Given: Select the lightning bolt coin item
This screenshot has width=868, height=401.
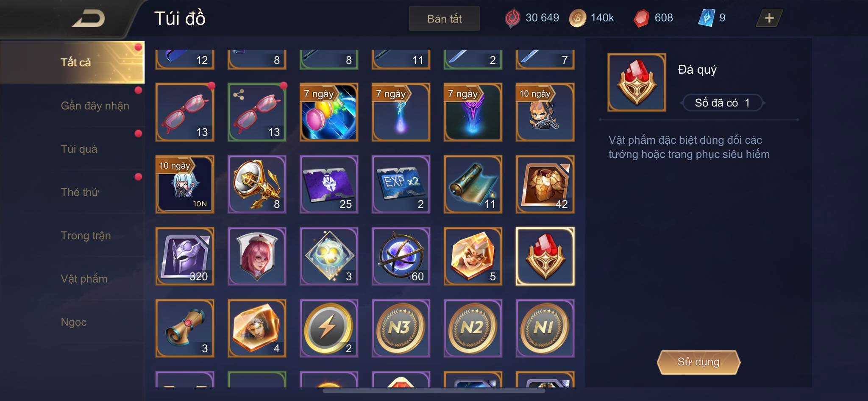Looking at the screenshot, I should point(329,328).
